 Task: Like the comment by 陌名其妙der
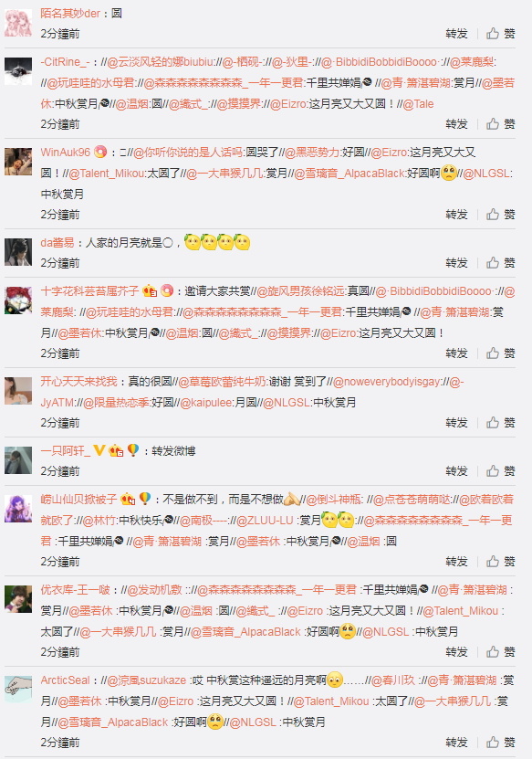(x=501, y=34)
